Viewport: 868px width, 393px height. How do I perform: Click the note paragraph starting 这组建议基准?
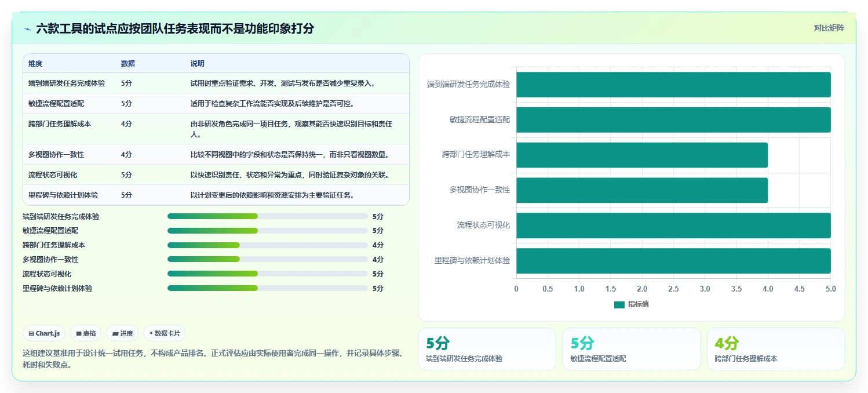coord(213,359)
